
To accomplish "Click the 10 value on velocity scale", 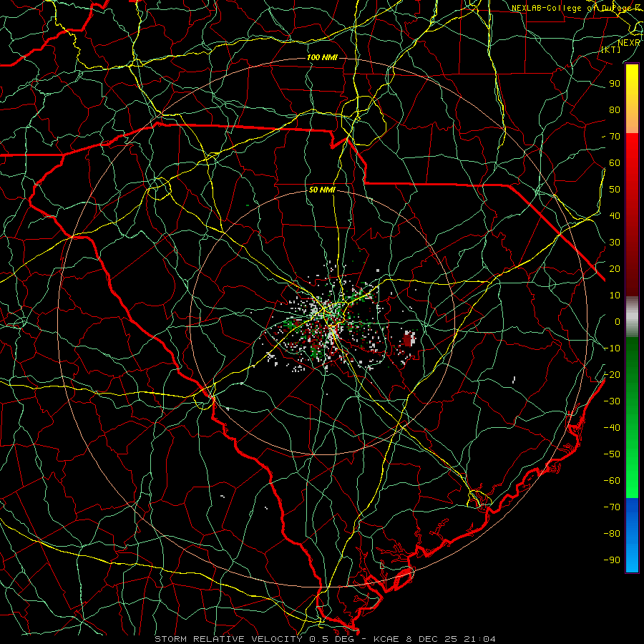I will point(615,296).
